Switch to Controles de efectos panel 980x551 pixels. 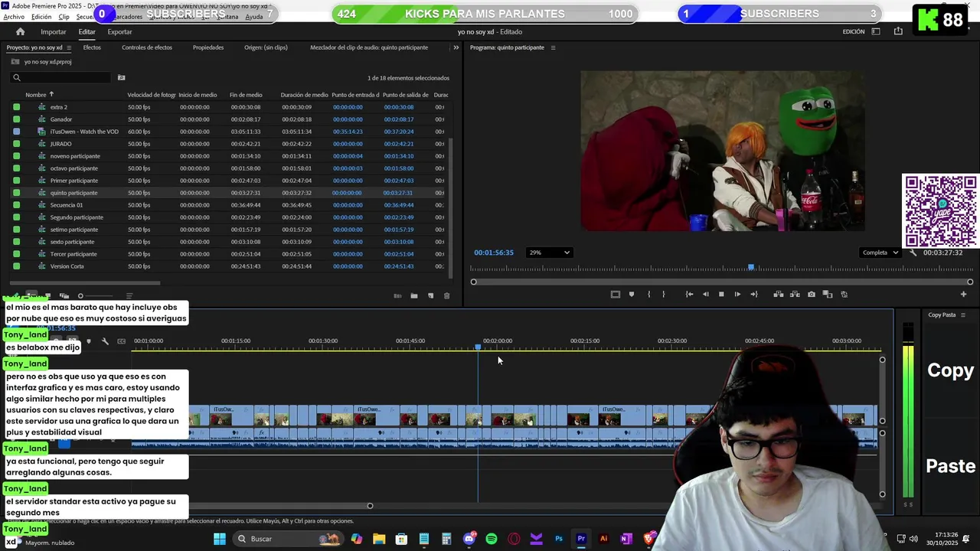147,47
